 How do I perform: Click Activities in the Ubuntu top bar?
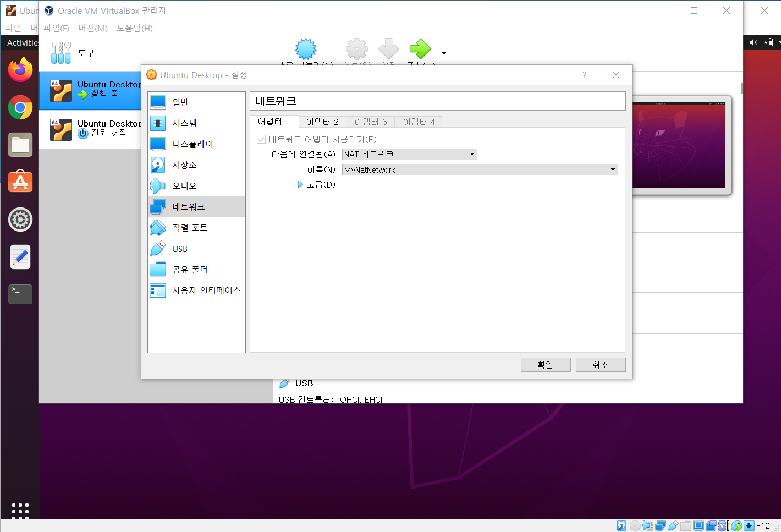pos(23,43)
